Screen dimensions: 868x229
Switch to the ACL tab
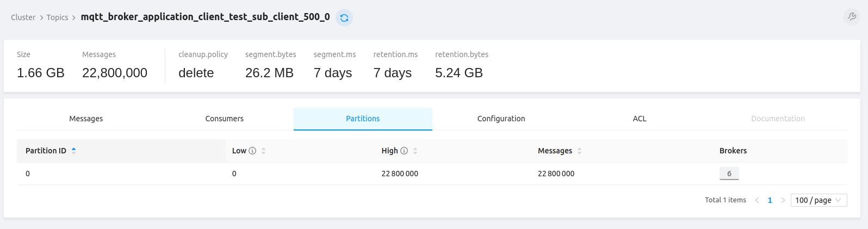click(x=640, y=119)
